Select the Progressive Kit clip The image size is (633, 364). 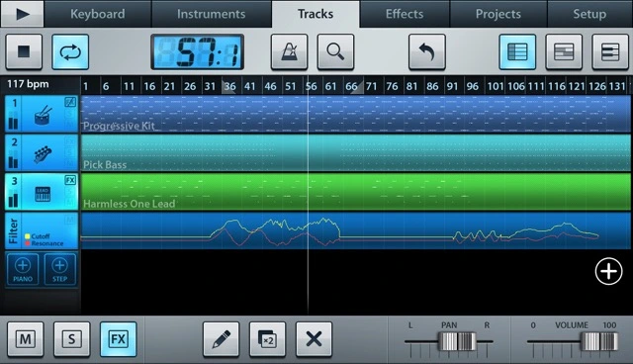pos(356,114)
